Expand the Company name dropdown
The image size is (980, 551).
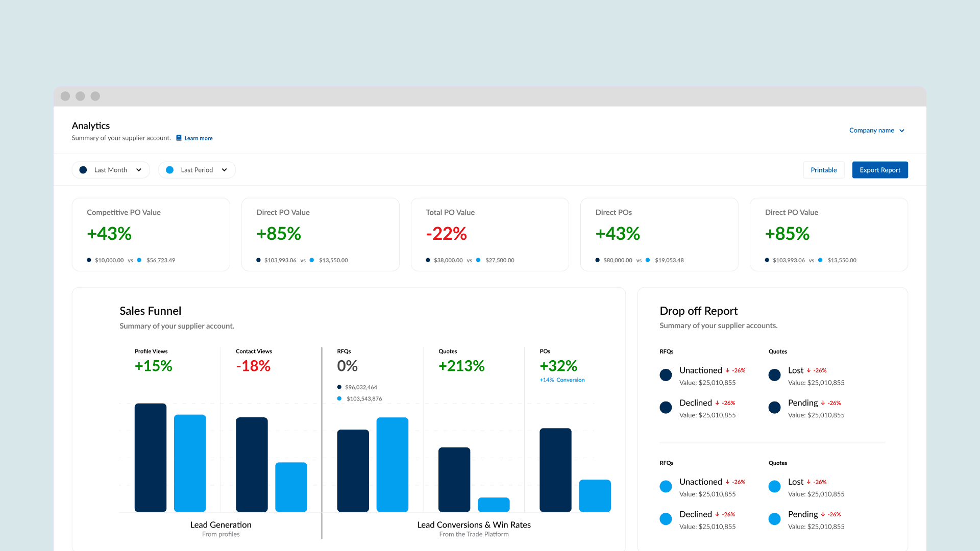876,131
